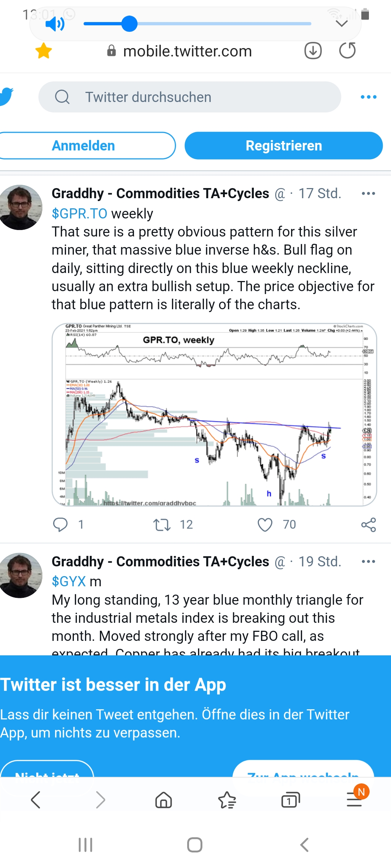Tap the yellow bookmark star
391x868 pixels.
43,51
